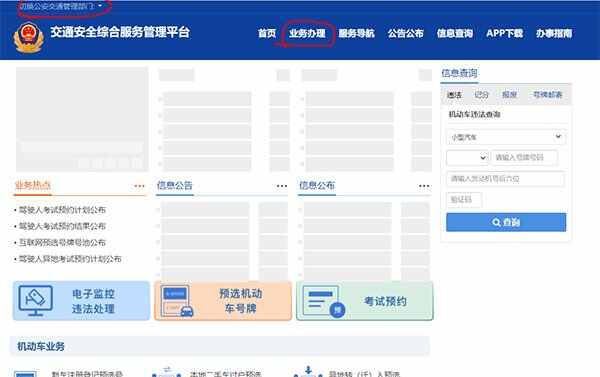
Task: Click the 业务热点 section heading
Action: tap(33, 185)
